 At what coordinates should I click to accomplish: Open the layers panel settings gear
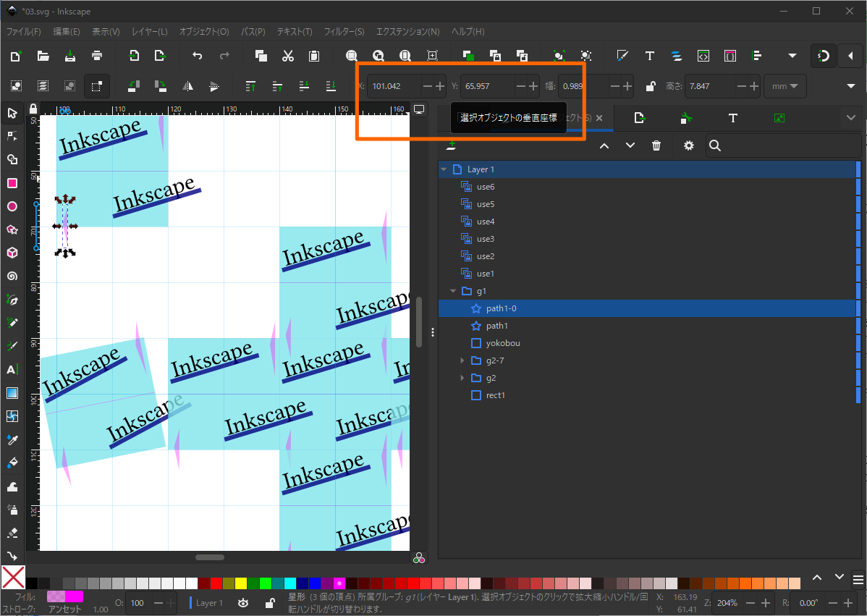pos(688,145)
